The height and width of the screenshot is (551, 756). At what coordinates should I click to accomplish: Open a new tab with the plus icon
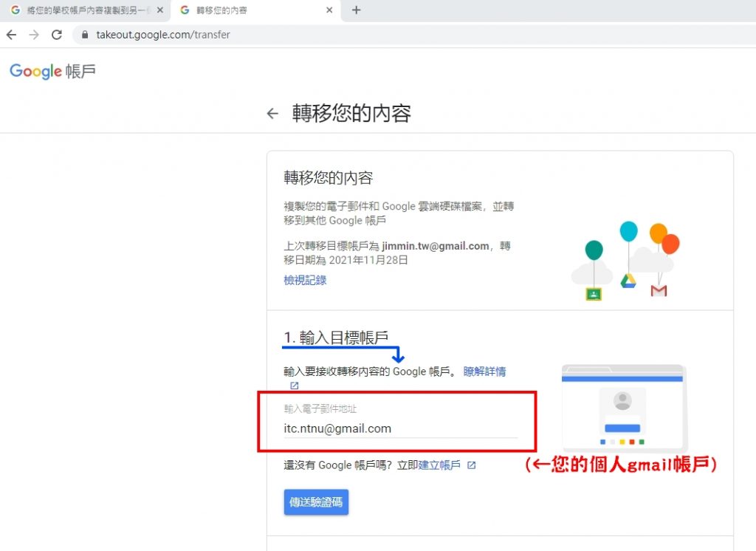(x=357, y=10)
